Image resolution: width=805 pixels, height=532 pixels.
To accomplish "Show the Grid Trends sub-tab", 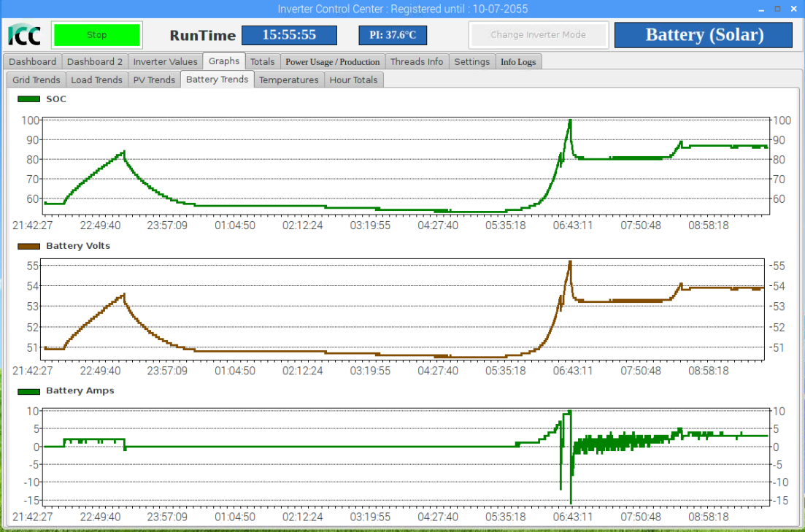I will (36, 80).
